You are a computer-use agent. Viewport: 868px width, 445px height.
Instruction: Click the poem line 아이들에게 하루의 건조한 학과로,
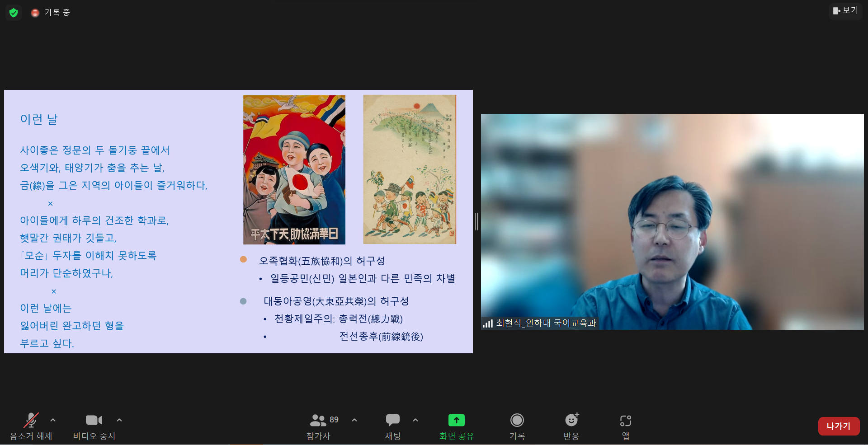click(94, 220)
